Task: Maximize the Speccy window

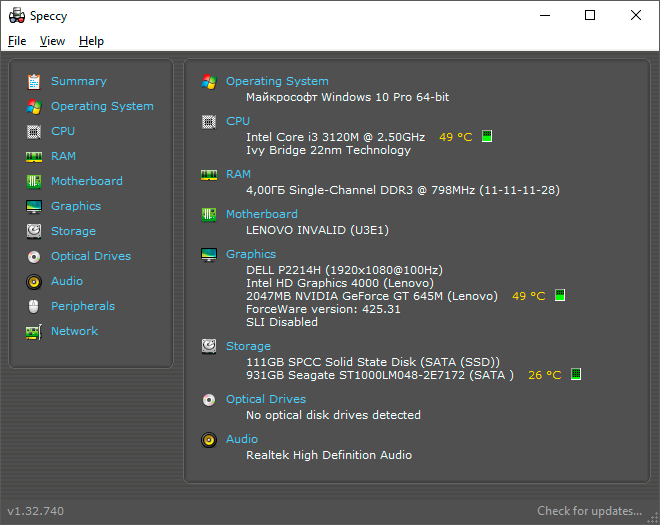Action: [x=590, y=16]
